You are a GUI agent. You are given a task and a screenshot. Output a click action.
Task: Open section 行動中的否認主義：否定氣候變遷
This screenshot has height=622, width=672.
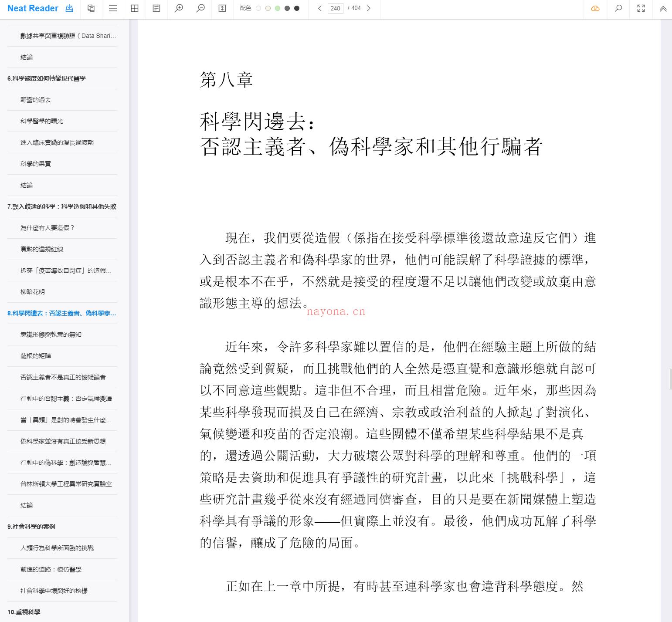66,399
